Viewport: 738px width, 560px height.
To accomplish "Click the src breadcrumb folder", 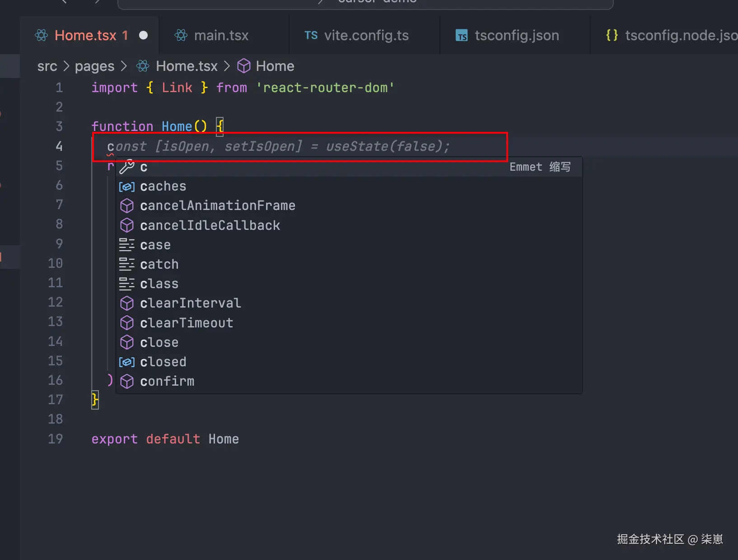I will pos(47,66).
